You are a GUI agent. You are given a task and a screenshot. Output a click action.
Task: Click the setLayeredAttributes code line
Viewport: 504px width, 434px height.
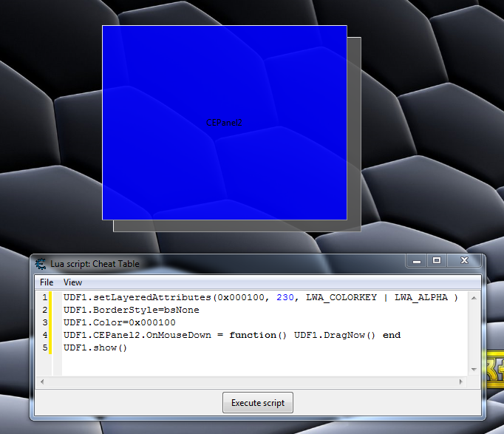(x=261, y=297)
